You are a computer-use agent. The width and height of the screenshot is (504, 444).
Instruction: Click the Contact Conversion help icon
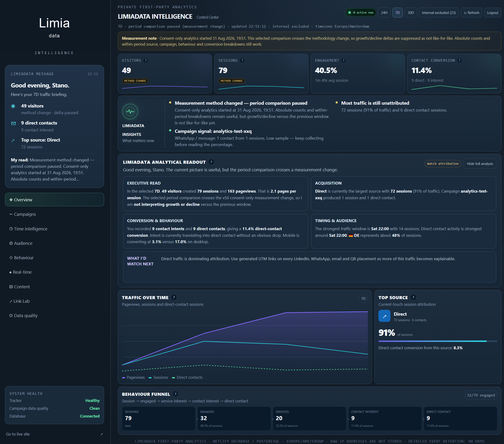tap(459, 60)
